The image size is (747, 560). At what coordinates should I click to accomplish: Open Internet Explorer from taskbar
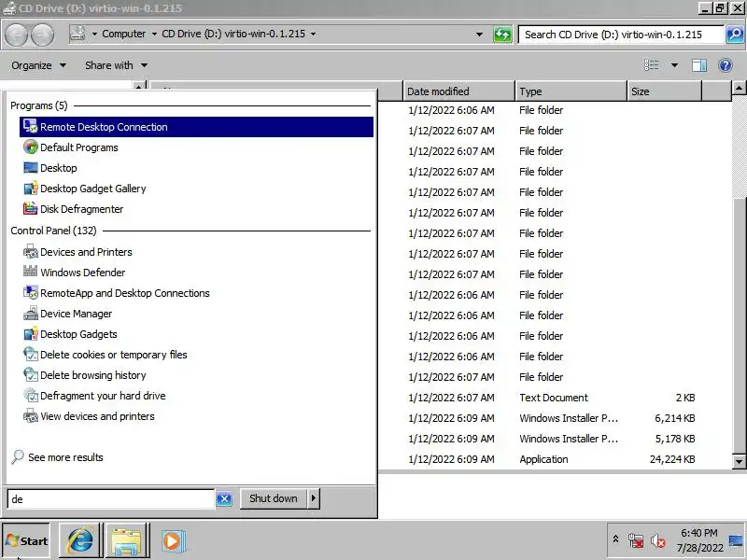(x=80, y=540)
